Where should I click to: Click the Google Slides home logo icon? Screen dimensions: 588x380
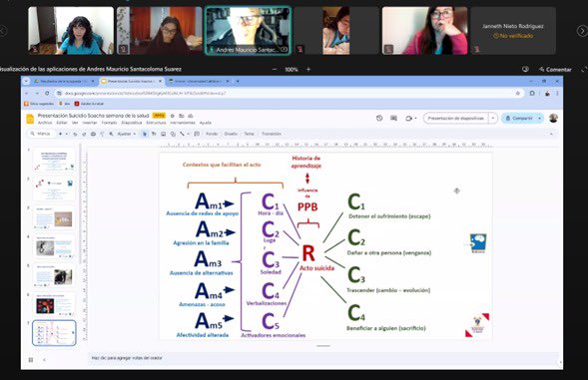(30, 119)
